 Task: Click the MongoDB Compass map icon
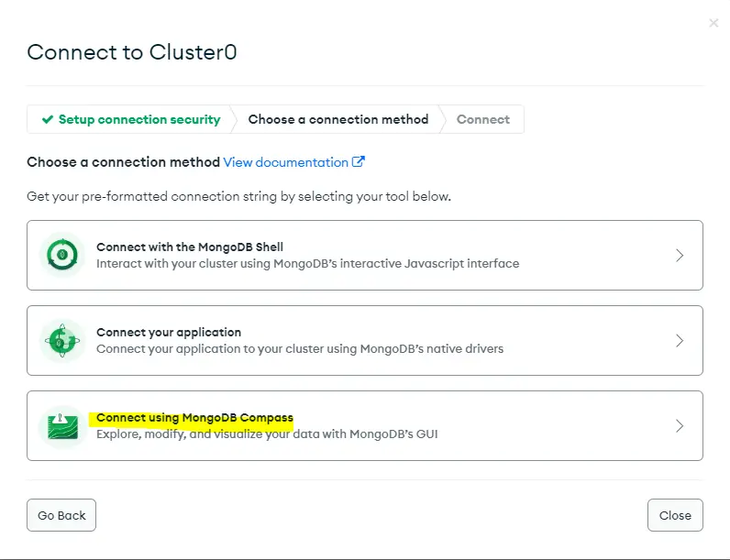[x=62, y=426]
